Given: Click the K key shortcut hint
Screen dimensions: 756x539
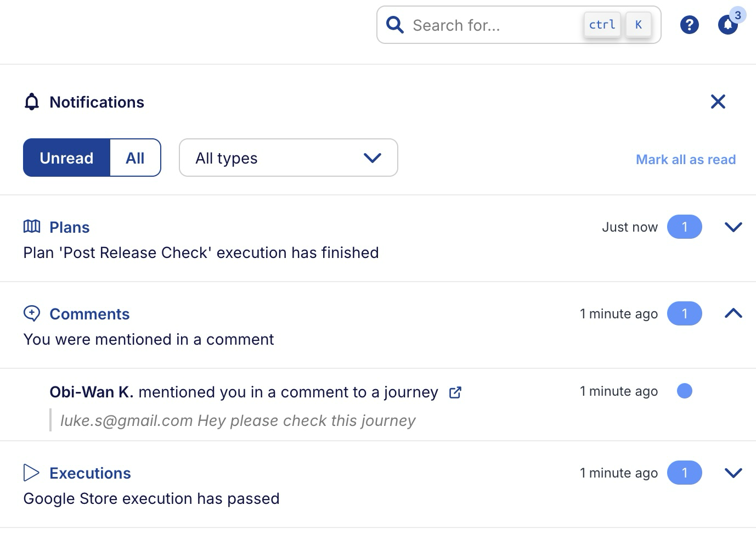Looking at the screenshot, I should point(639,25).
